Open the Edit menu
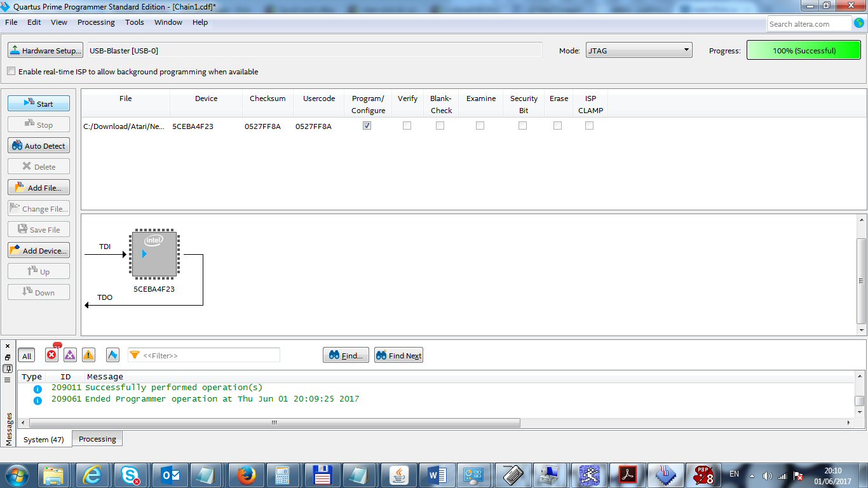This screenshot has height=488, width=868. pos(34,22)
